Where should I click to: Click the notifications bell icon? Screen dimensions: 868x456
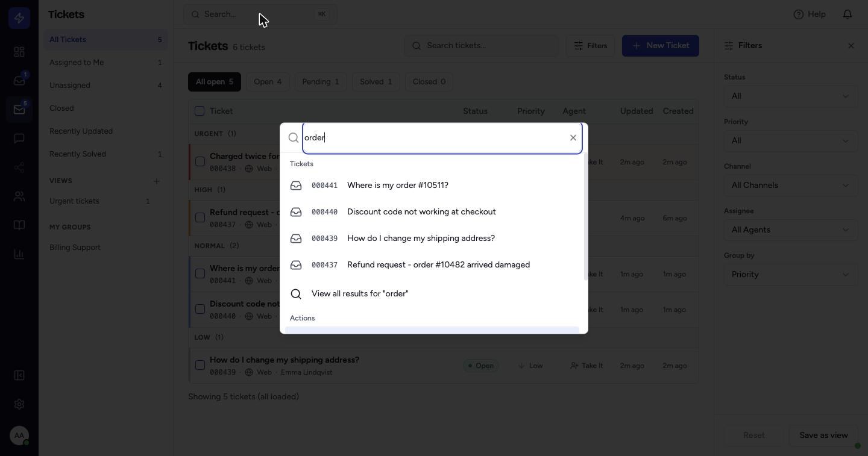tap(848, 14)
